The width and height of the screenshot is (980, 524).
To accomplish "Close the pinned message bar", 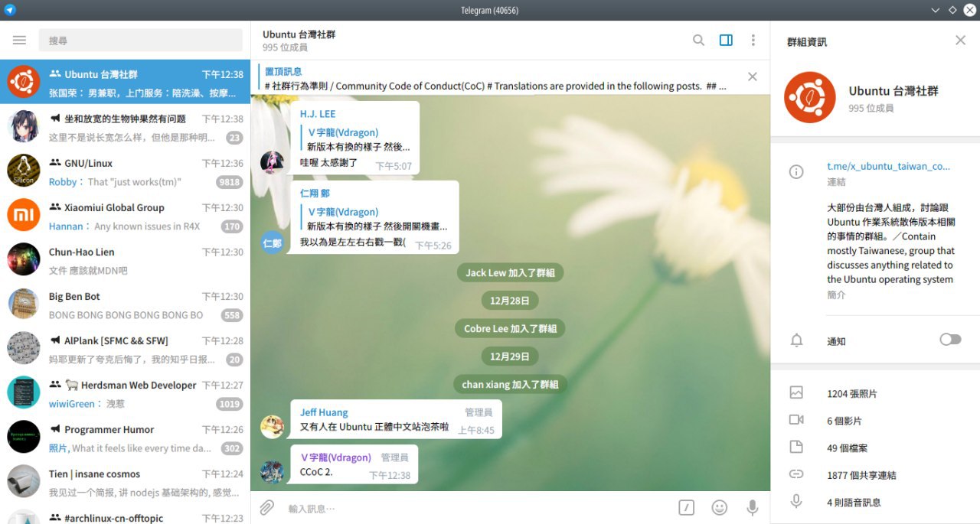I will 753,76.
